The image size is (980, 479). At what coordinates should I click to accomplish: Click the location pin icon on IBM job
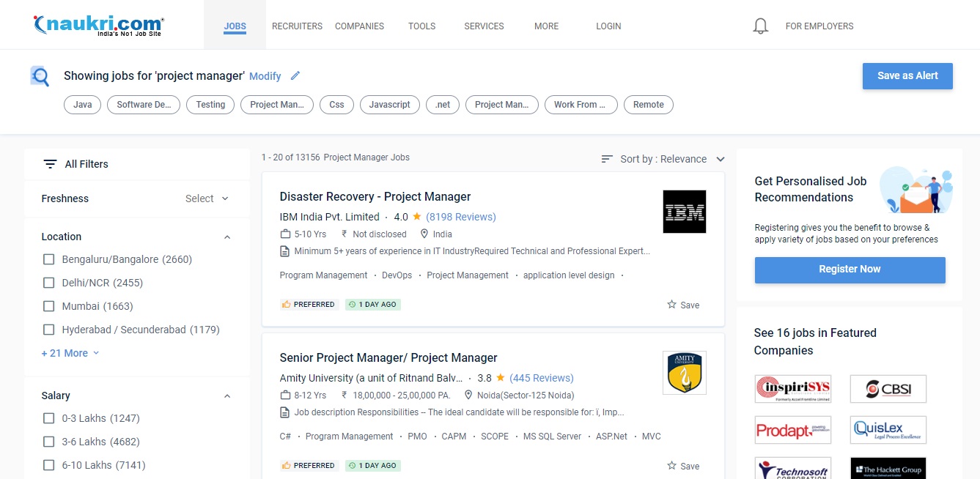(x=424, y=234)
